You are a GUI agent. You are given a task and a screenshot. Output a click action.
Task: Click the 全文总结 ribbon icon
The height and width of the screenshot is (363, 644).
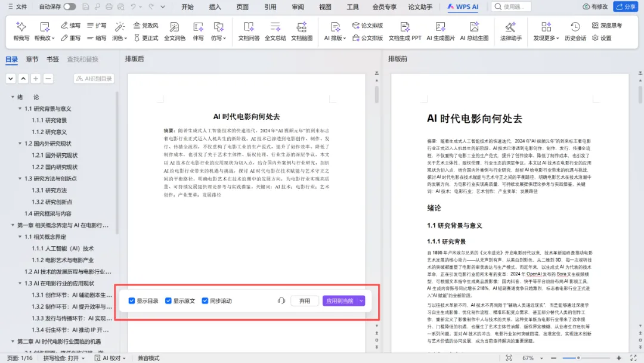pos(275,31)
